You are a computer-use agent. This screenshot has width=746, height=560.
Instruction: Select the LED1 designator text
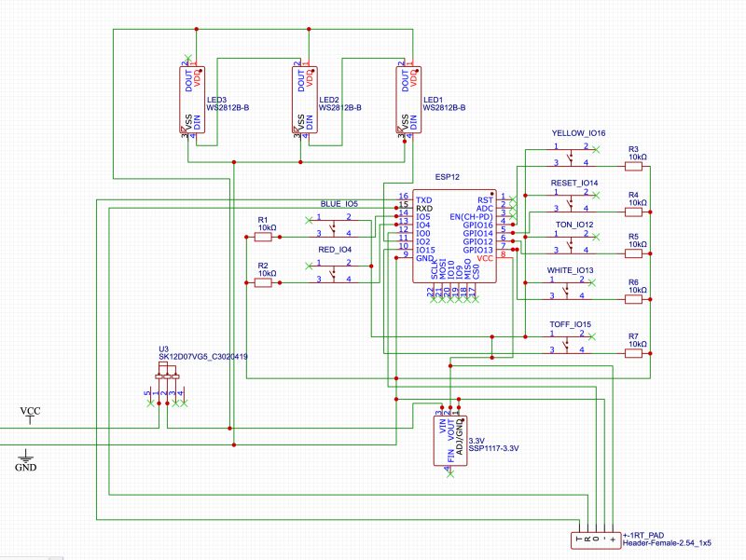coord(433,100)
